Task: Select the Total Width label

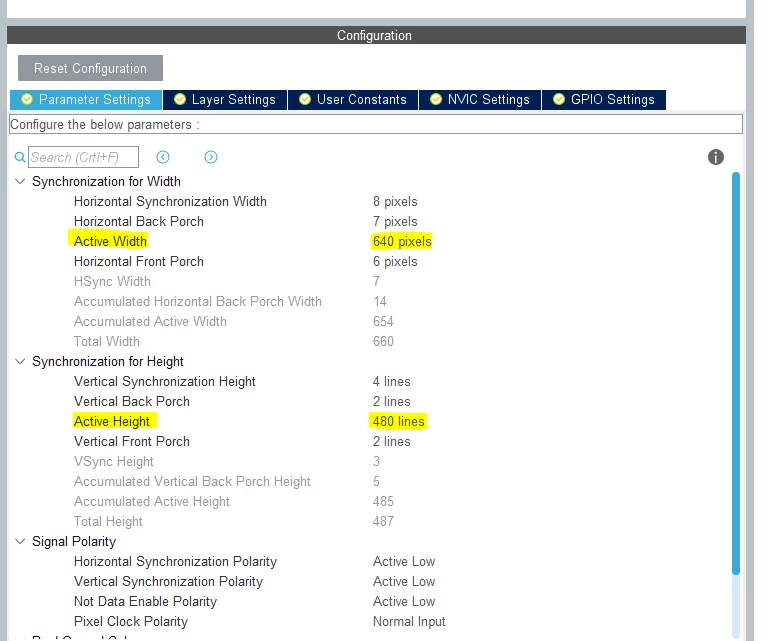Action: coord(107,341)
